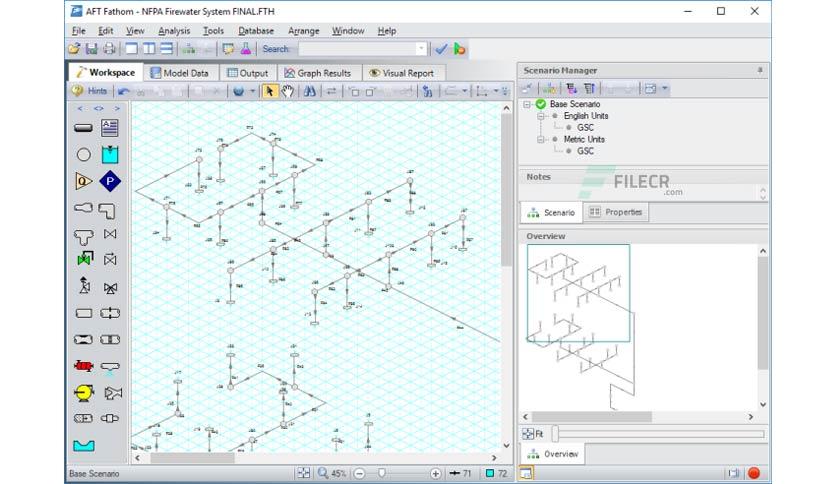
Task: Collapse the Metric Units scenario node
Action: click(541, 139)
